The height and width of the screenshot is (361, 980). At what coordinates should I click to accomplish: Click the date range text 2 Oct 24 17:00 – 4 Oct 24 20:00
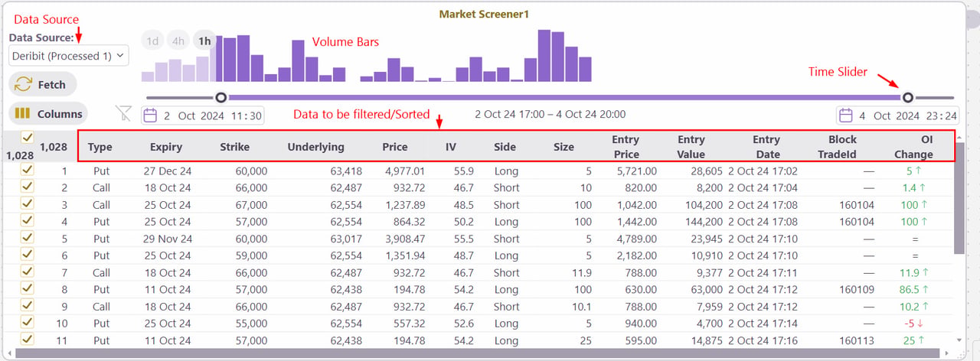point(550,114)
